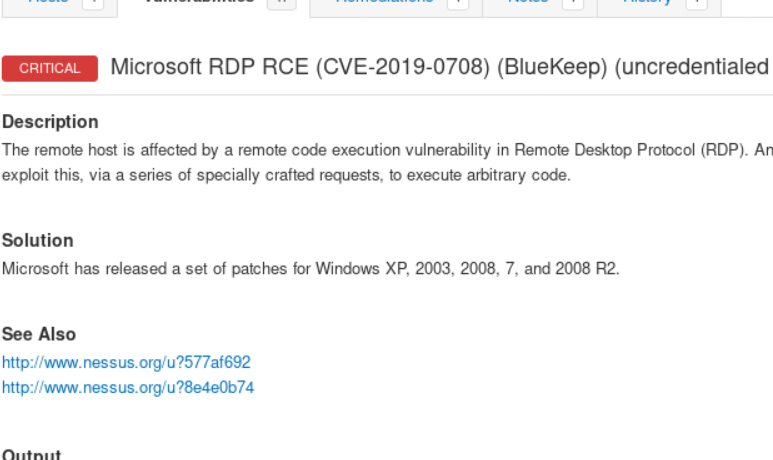Click the Remediations tab count badge

click(x=457, y=3)
